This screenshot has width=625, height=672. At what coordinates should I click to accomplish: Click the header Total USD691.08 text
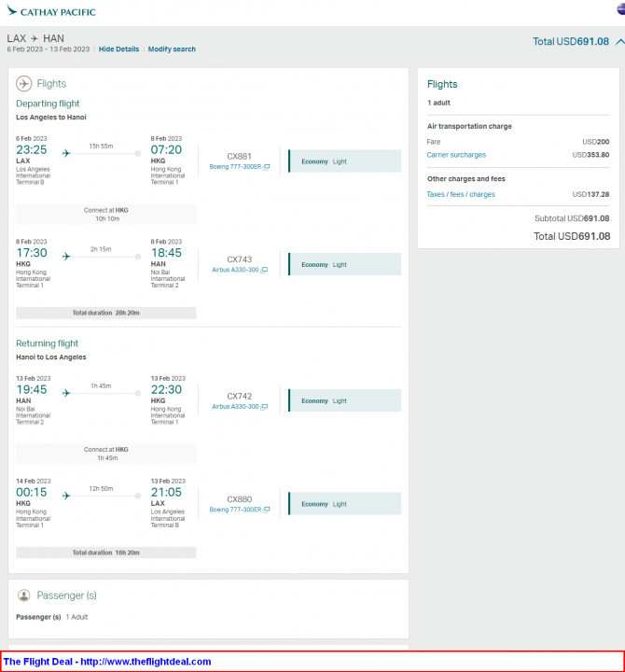571,42
